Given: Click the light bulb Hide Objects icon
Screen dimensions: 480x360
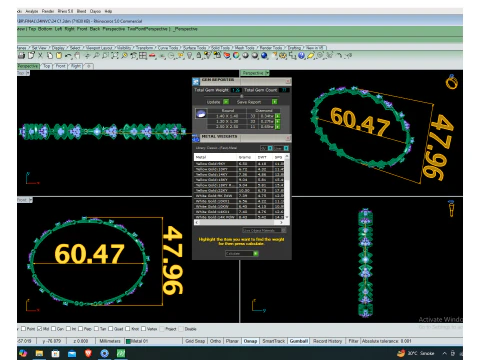Looking at the screenshot, I should pyautogui.click(x=189, y=56).
